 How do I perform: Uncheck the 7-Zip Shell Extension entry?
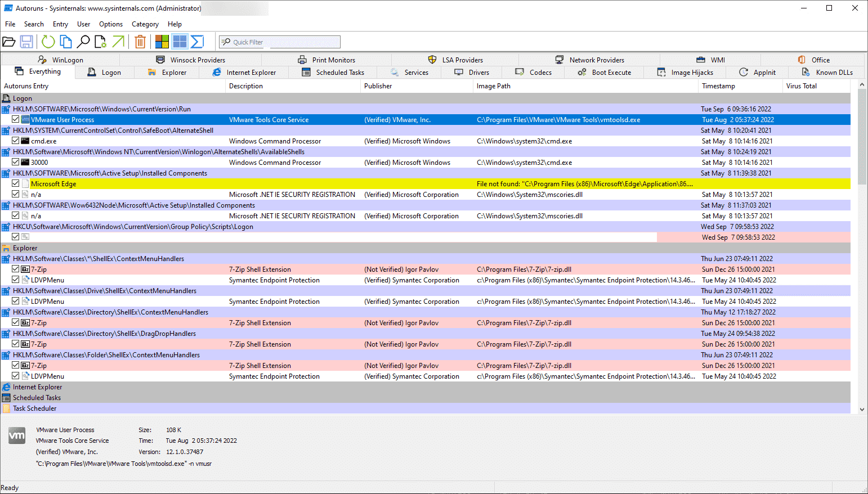coord(15,269)
